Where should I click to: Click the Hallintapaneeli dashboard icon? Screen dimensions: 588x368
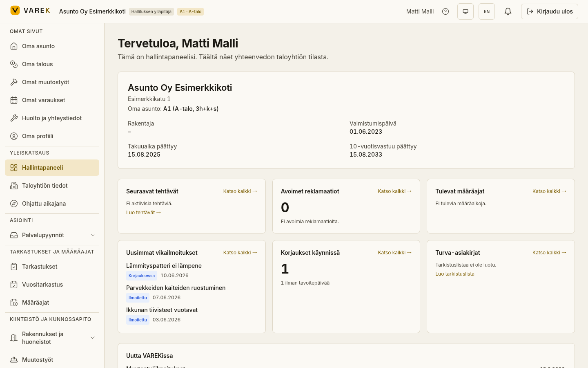pyautogui.click(x=14, y=168)
